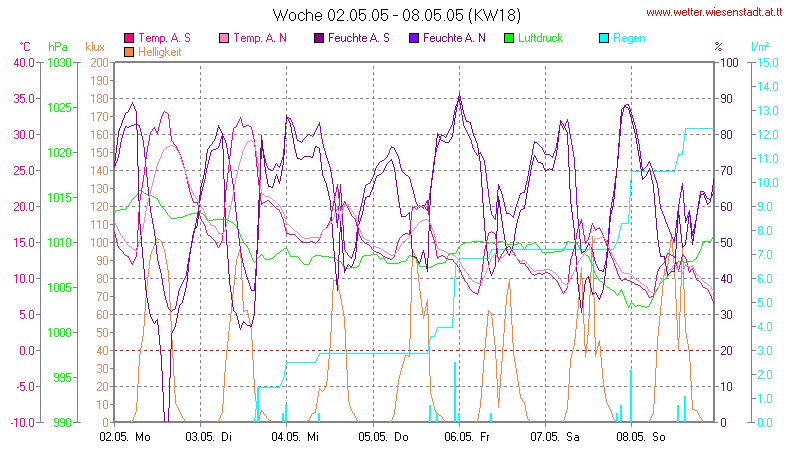The width and height of the screenshot is (790, 460).
Task: Click the 50 percent humidity axis value
Action: [x=726, y=243]
